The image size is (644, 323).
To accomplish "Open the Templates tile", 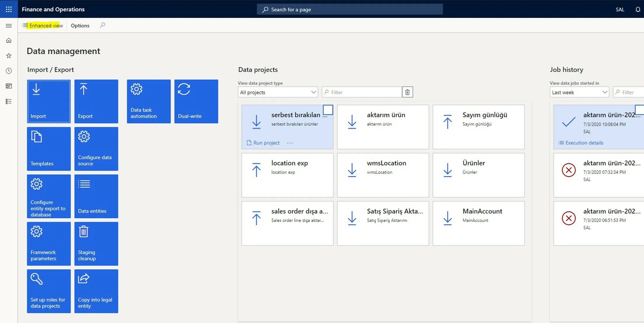I will (x=49, y=149).
